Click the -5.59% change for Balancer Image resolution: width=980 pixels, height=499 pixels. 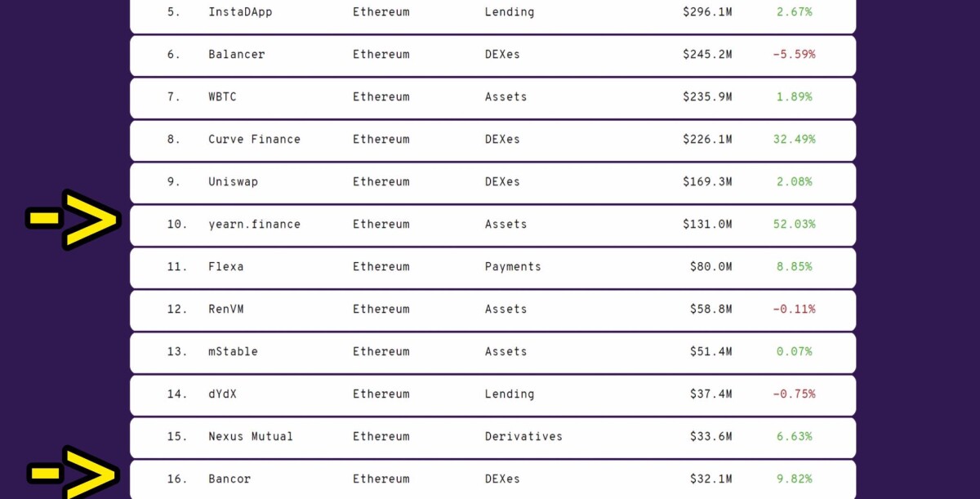click(x=794, y=54)
